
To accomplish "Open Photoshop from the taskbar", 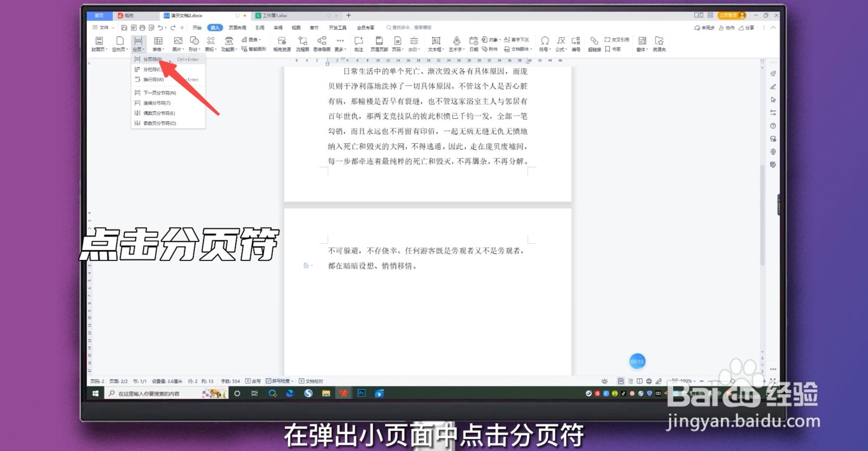I will (x=361, y=393).
